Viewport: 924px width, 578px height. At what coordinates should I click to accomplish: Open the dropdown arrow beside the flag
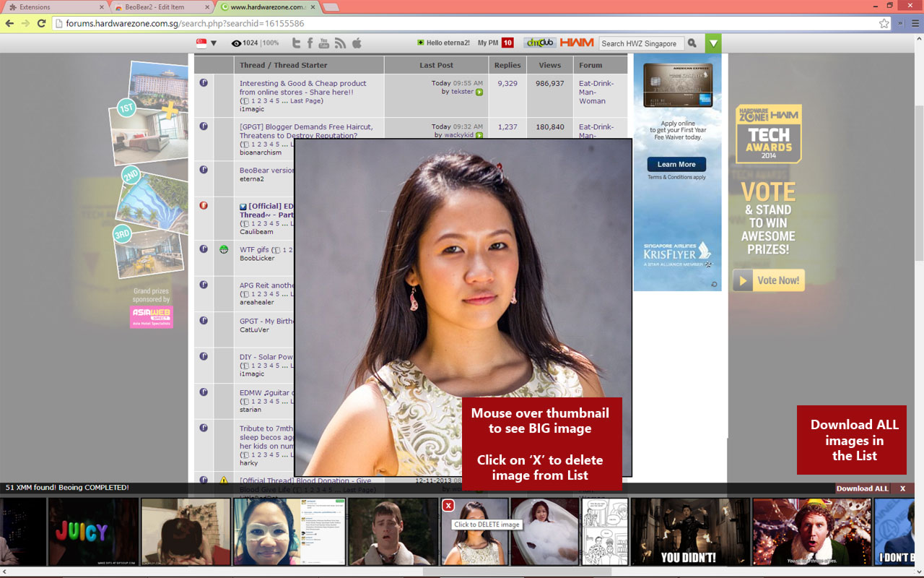[214, 43]
